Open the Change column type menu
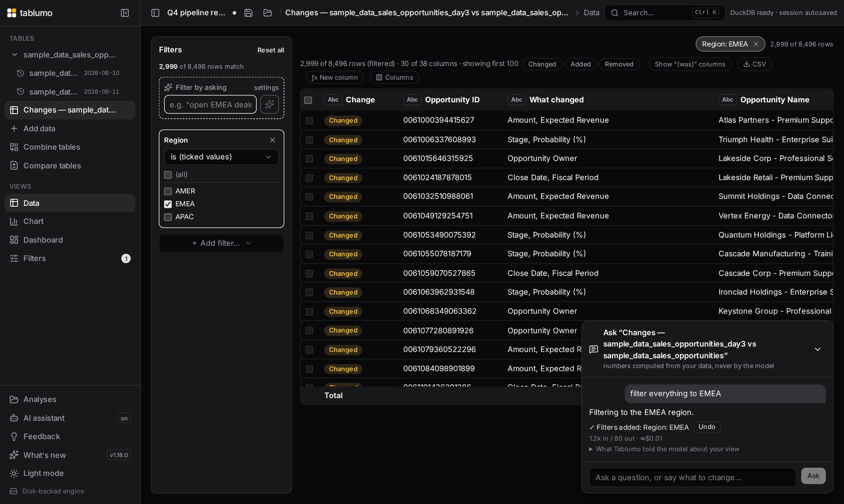 coord(333,100)
